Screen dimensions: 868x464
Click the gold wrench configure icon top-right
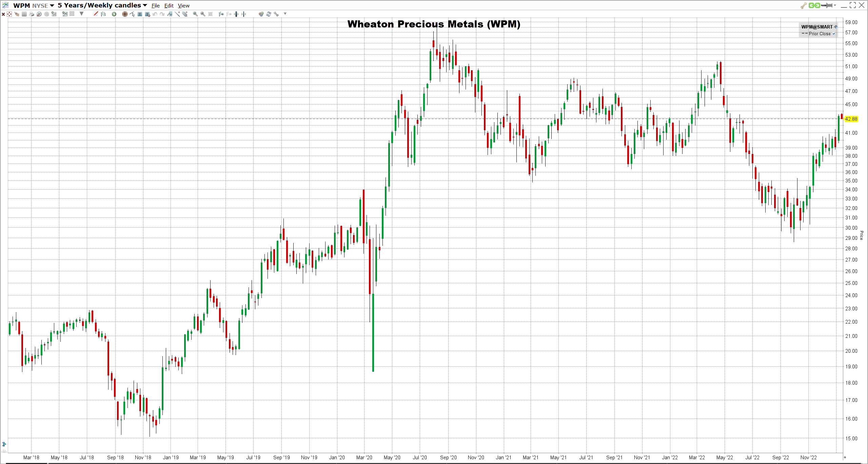point(804,5)
